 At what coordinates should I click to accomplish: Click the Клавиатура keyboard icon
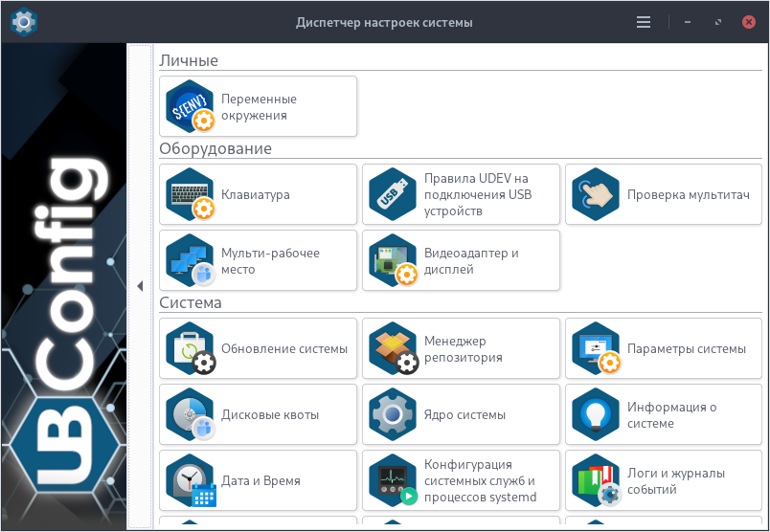coord(191,194)
